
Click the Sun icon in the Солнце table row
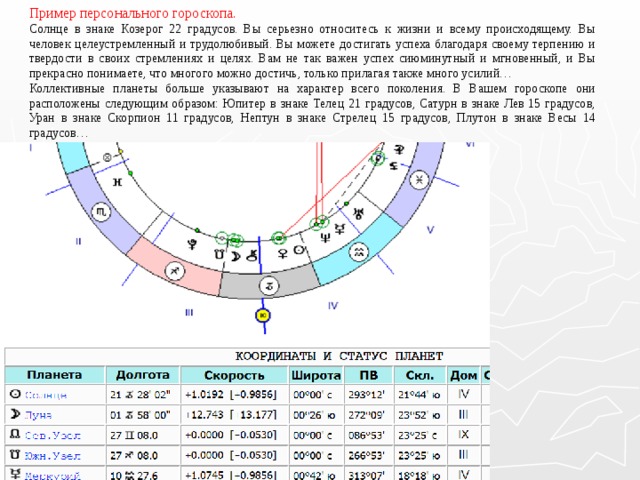15,394
